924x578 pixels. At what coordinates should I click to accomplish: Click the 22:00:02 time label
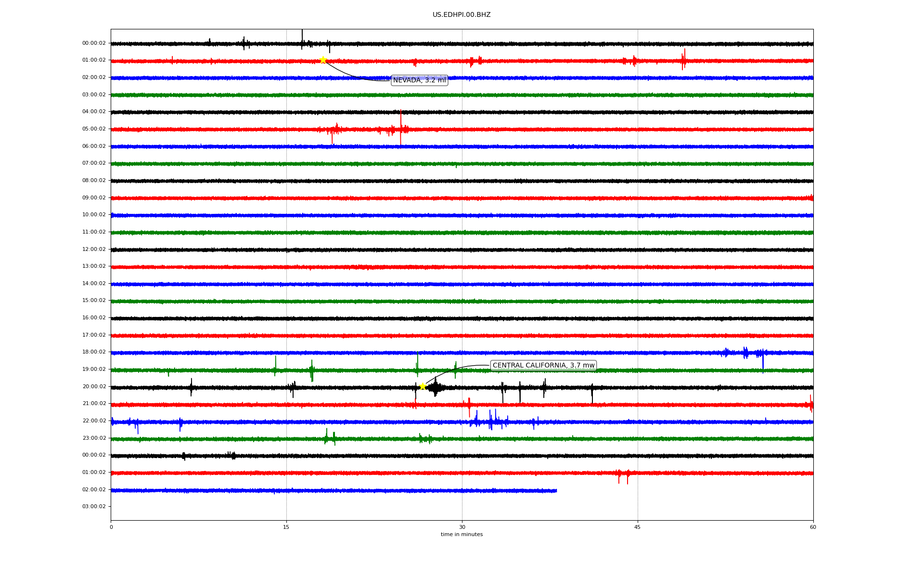tap(94, 421)
